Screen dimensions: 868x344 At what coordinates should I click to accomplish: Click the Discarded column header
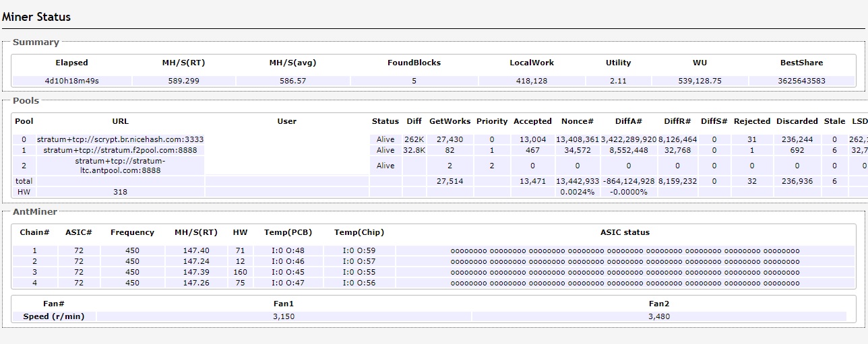797,121
